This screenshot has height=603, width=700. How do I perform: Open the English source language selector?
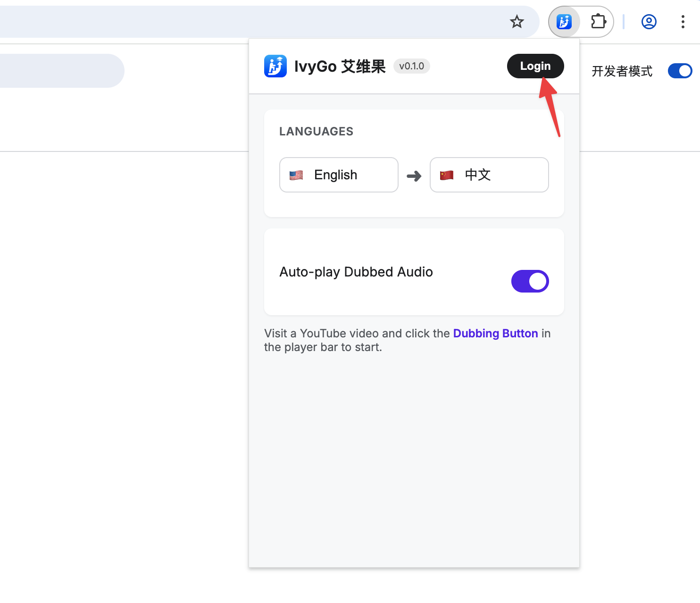338,175
